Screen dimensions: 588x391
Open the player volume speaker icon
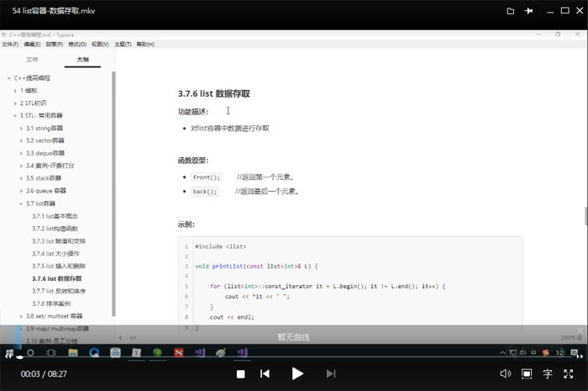(505, 373)
